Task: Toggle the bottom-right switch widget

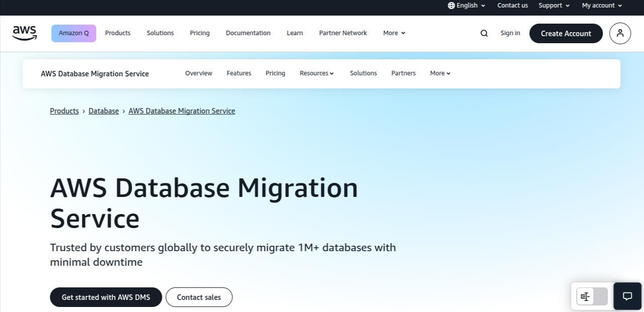Action: click(x=592, y=296)
